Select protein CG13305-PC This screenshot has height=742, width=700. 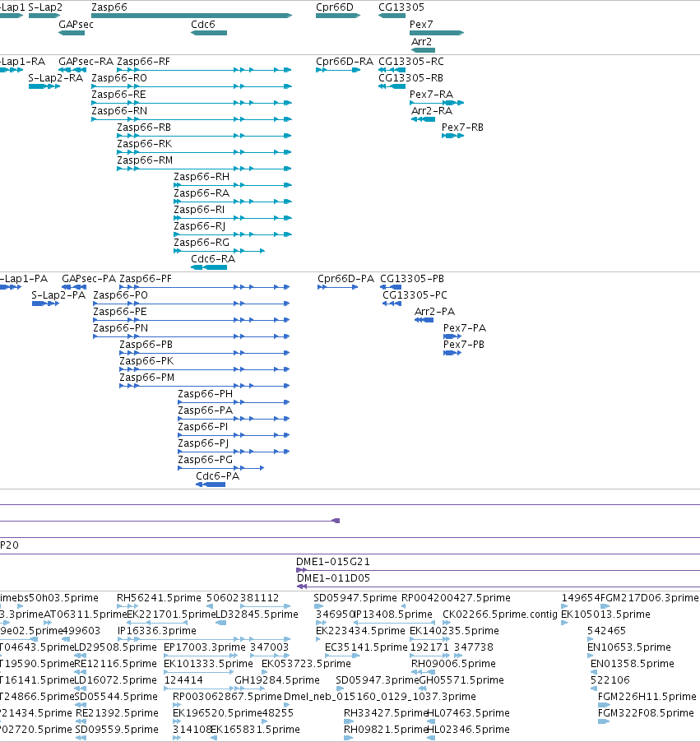pos(415,294)
